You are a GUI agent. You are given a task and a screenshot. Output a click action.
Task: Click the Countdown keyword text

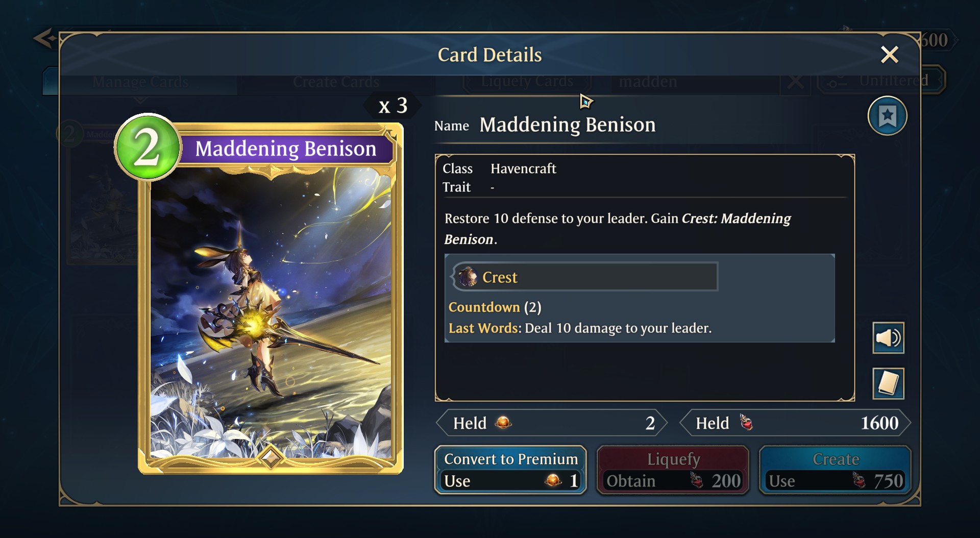pyautogui.click(x=484, y=307)
